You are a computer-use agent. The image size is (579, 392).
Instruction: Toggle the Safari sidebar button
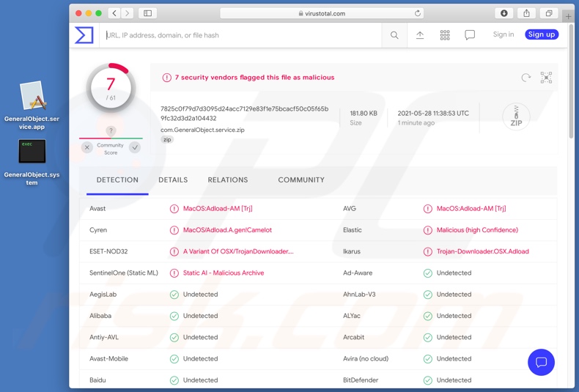click(x=148, y=13)
